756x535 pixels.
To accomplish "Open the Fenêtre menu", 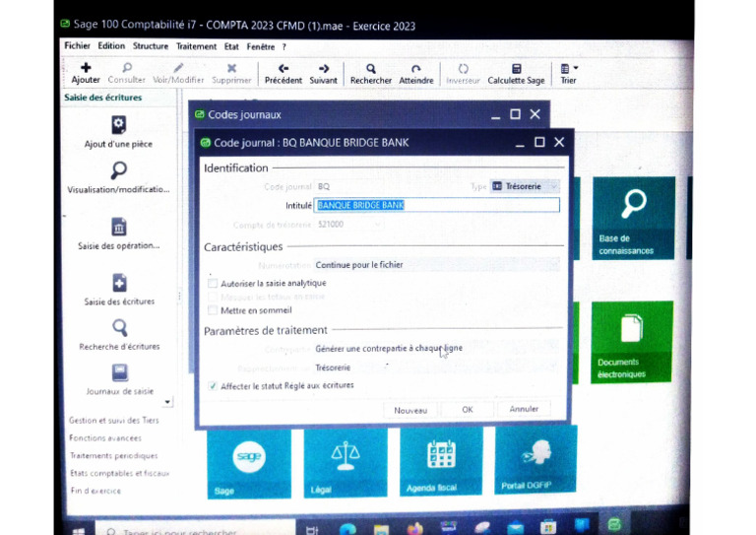I will click(x=260, y=46).
